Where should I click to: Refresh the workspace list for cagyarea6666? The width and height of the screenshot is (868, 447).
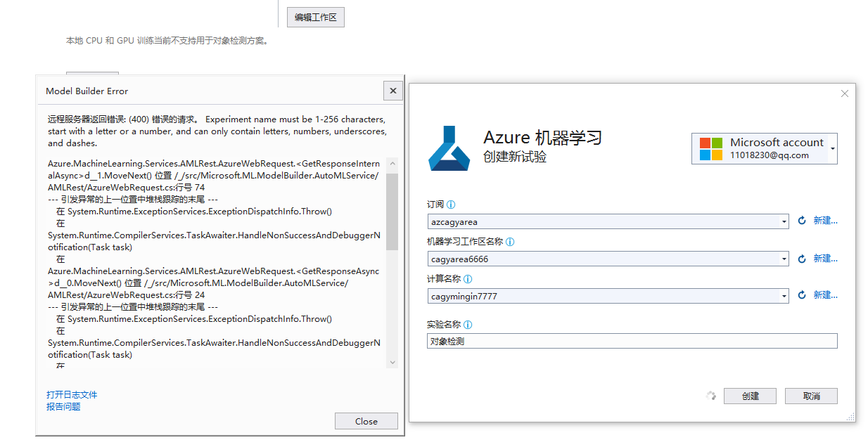(802, 259)
